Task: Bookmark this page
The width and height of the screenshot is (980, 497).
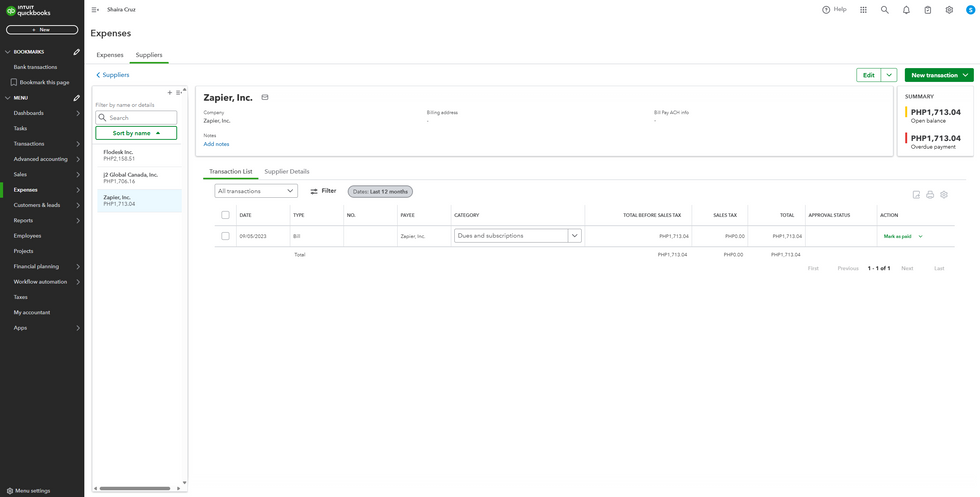Action: pyautogui.click(x=41, y=83)
